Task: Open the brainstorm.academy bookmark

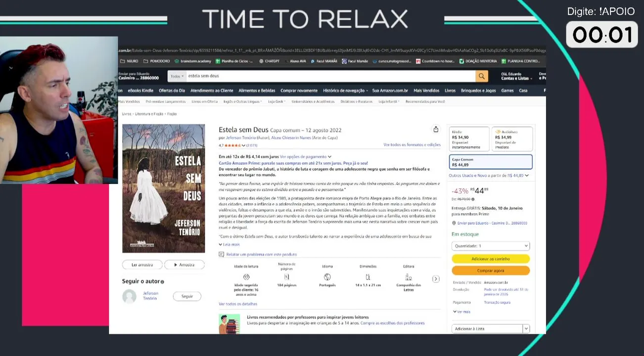Action: click(x=193, y=61)
